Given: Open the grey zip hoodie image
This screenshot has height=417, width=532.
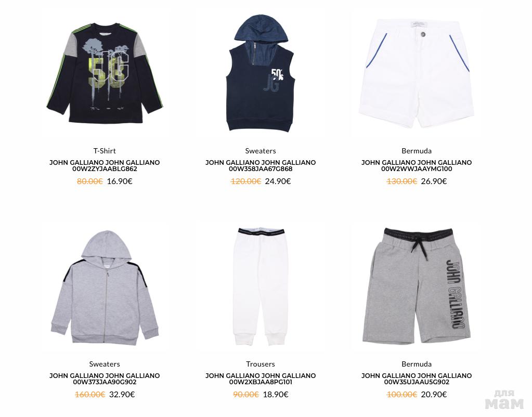Looking at the screenshot, I should [x=105, y=288].
